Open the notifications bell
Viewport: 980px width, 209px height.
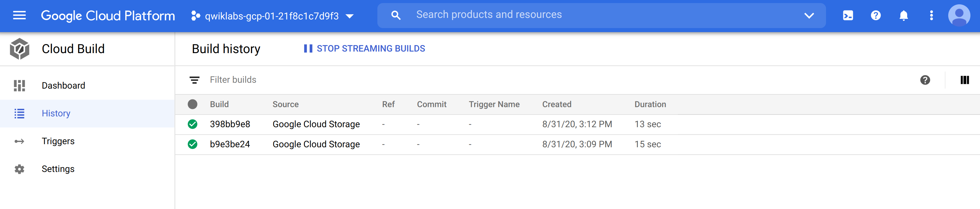(x=903, y=16)
